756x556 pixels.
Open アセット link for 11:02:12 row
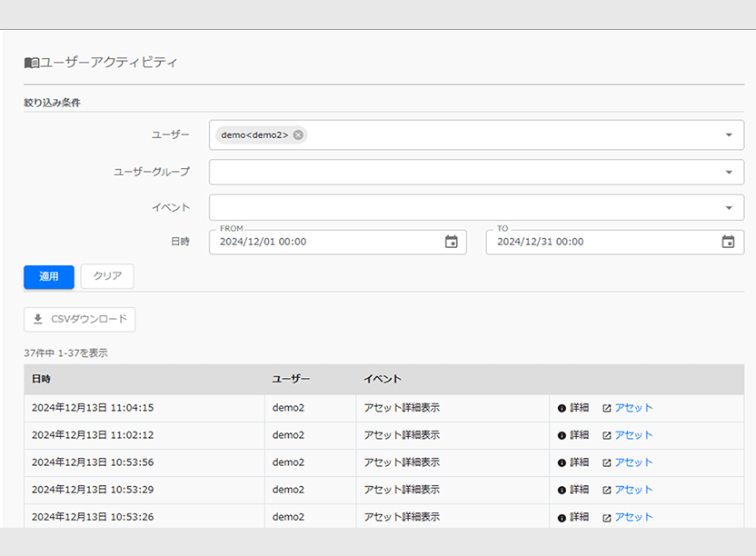[633, 435]
